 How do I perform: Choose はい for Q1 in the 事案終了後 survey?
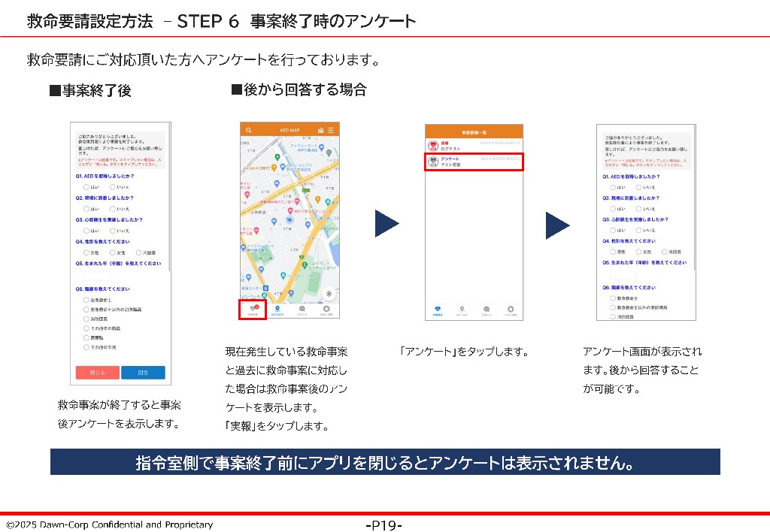tap(86, 187)
